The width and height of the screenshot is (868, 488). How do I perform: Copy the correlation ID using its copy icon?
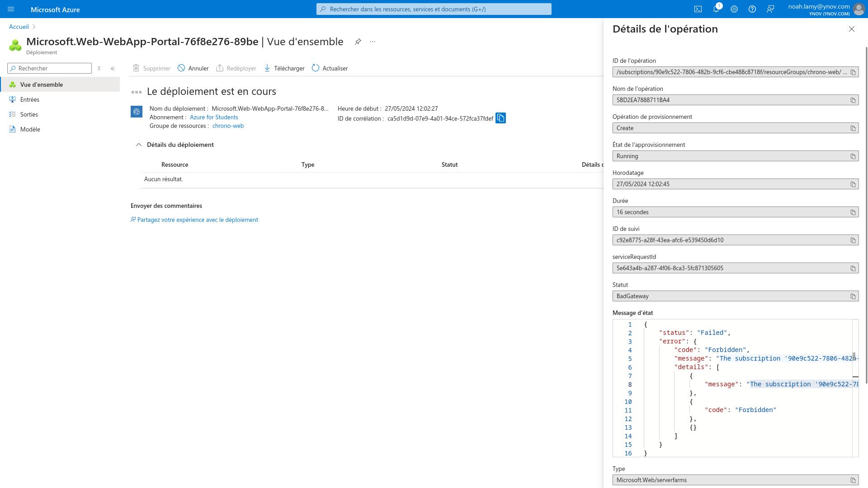(500, 118)
